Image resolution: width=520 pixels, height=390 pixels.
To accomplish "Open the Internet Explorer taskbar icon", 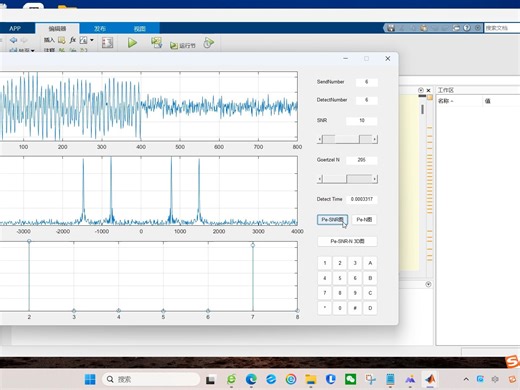I will tap(271, 379).
